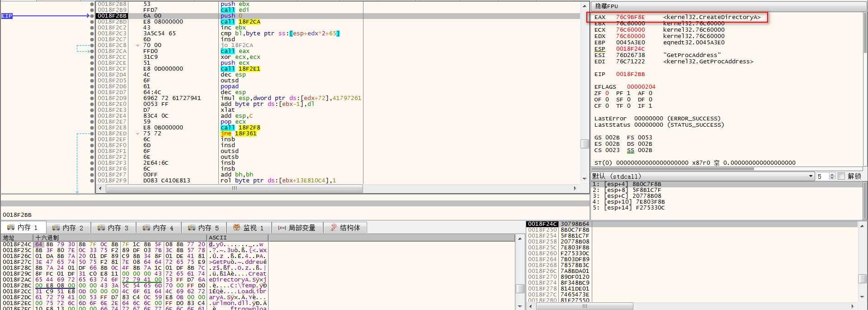Toggle breakpoint bullet at address 0018F2ED
Screen dimensions: 868x310
tap(92, 134)
